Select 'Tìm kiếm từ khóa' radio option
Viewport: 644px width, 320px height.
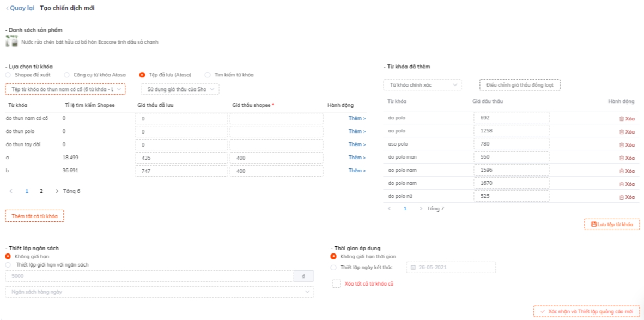click(208, 75)
